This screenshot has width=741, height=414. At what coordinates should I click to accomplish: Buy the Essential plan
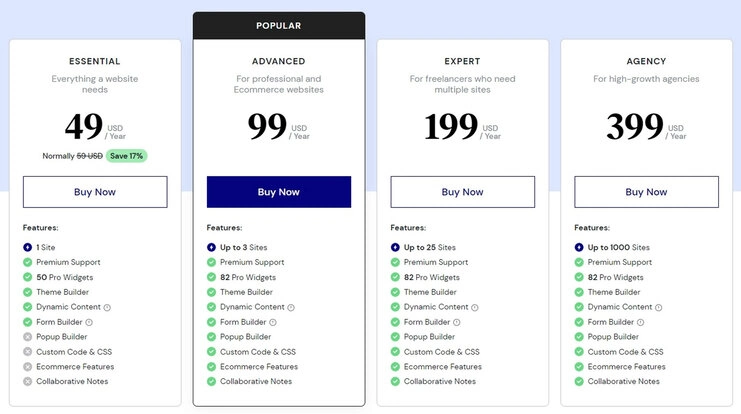95,192
